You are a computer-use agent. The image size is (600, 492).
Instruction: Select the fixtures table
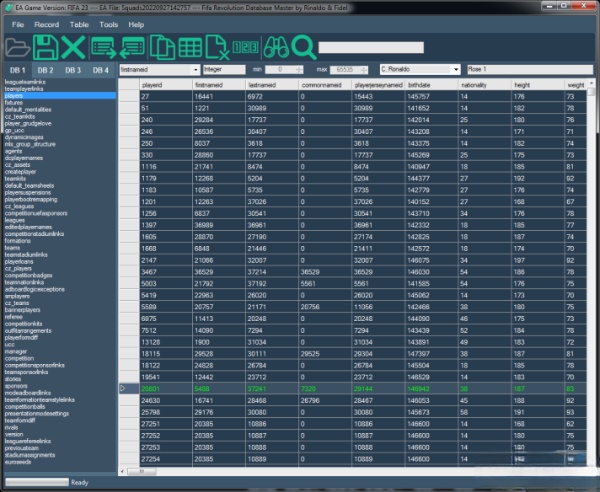tap(14, 103)
